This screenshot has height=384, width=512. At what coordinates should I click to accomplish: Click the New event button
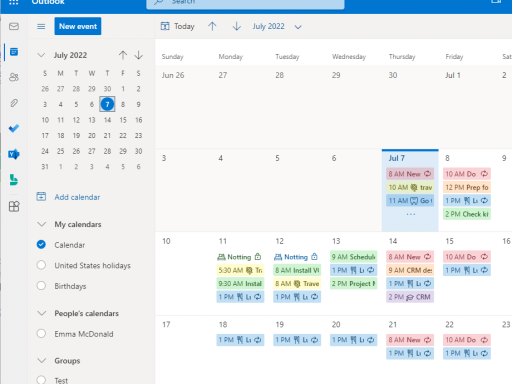click(x=78, y=26)
